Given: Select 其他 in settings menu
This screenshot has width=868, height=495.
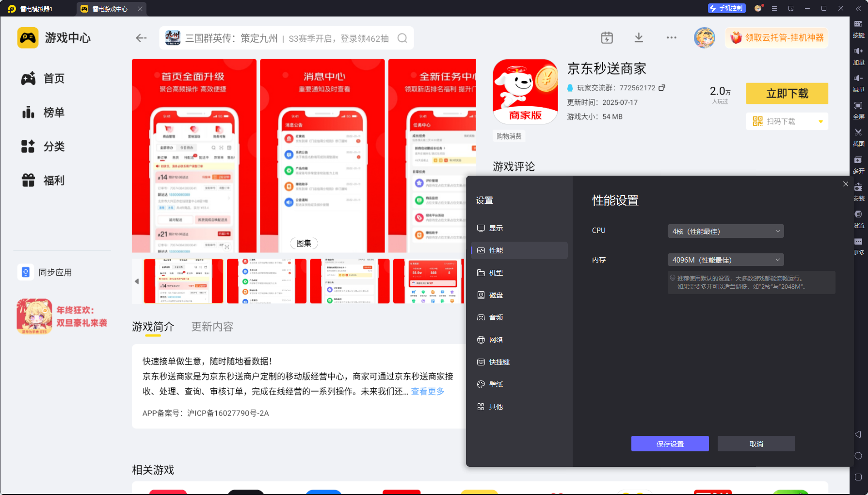Looking at the screenshot, I should tap(519, 407).
